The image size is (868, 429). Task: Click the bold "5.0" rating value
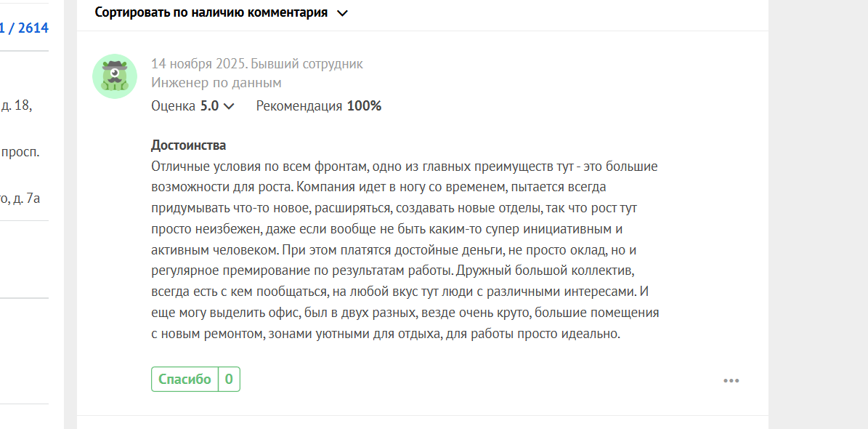tap(209, 106)
